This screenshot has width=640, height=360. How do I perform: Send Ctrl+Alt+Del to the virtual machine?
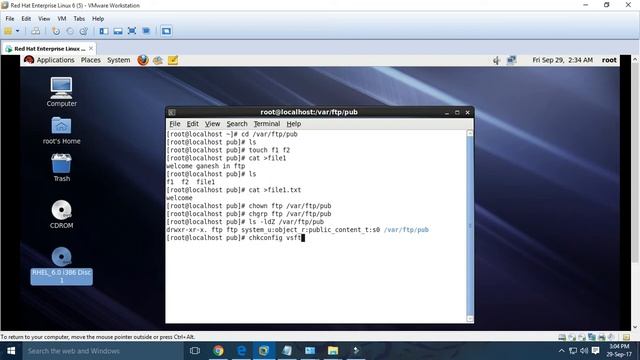pos(36,31)
